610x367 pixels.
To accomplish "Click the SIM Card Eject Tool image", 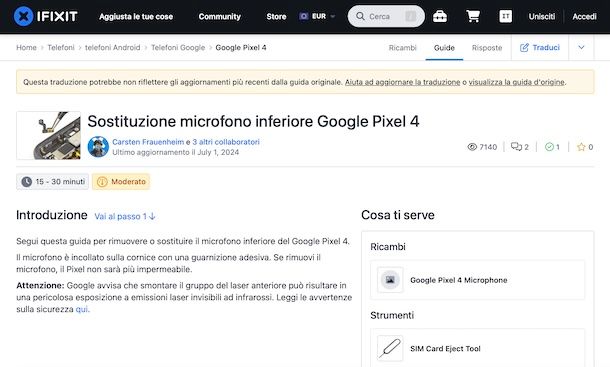I will (x=390, y=348).
